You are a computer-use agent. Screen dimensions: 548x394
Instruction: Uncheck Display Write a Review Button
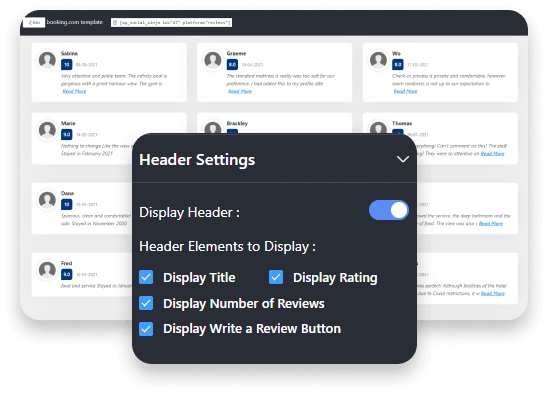(x=146, y=329)
